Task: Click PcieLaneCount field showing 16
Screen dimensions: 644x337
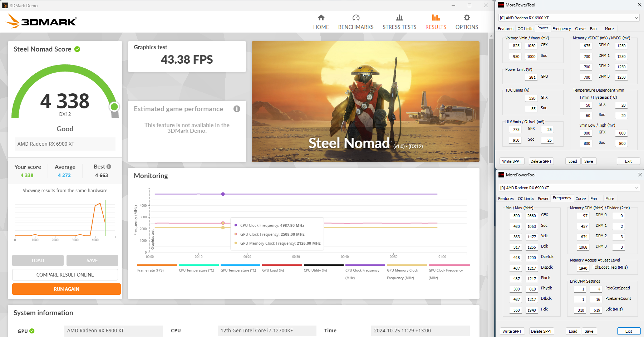Action: tap(596, 299)
